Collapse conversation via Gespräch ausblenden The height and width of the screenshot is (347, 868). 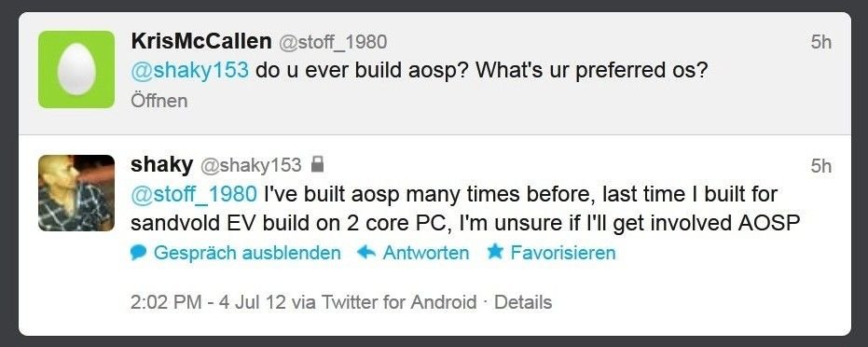click(247, 253)
